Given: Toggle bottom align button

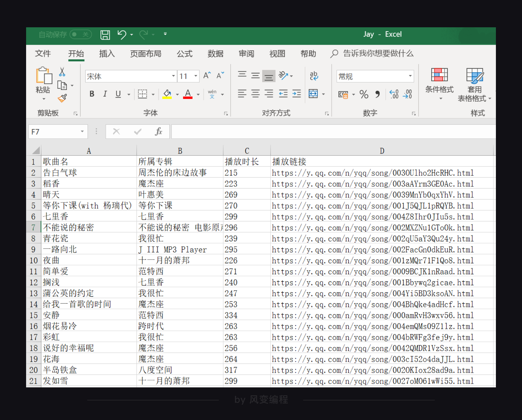Looking at the screenshot, I should pyautogui.click(x=269, y=76).
